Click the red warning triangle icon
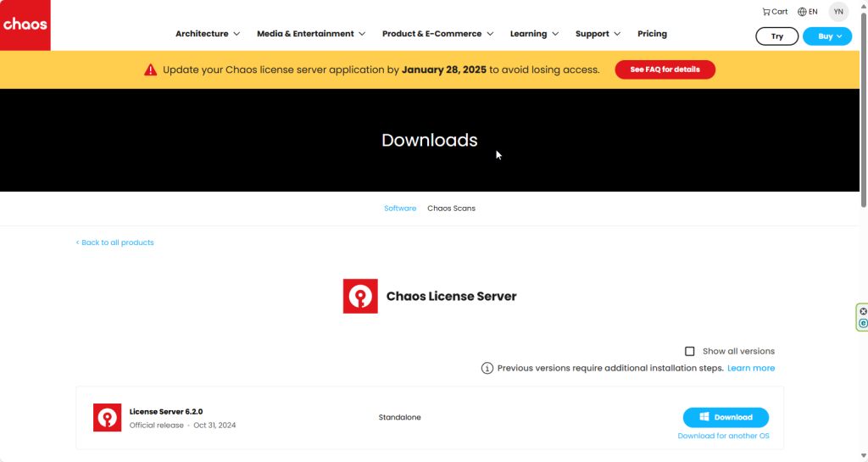Viewport: 868px width, 462px height. [x=150, y=70]
